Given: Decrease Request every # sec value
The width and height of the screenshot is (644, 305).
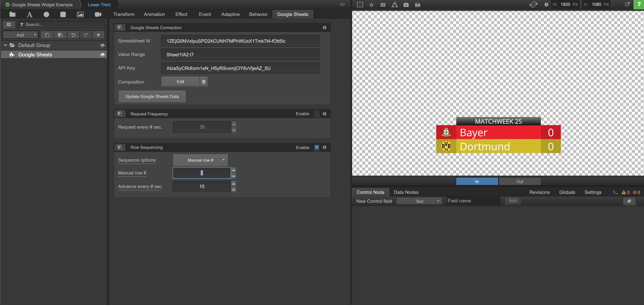Looking at the screenshot, I should tap(234, 130).
